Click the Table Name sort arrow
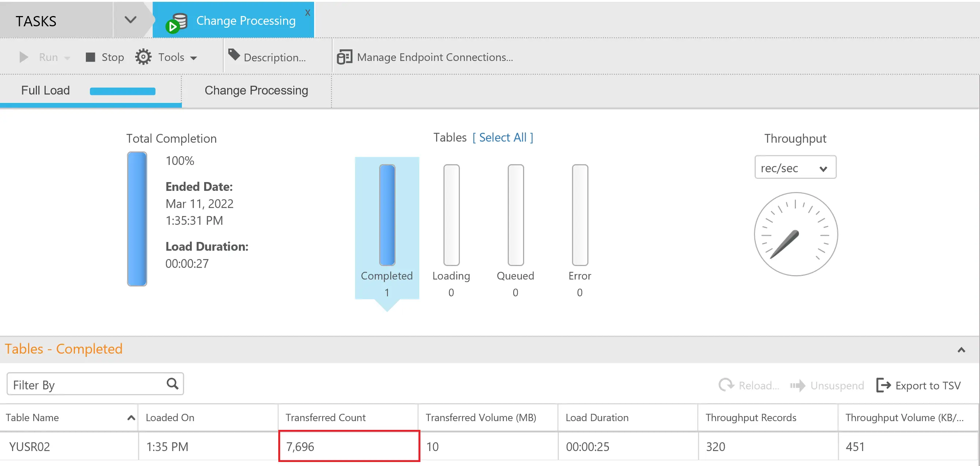The width and height of the screenshot is (980, 466). (131, 418)
